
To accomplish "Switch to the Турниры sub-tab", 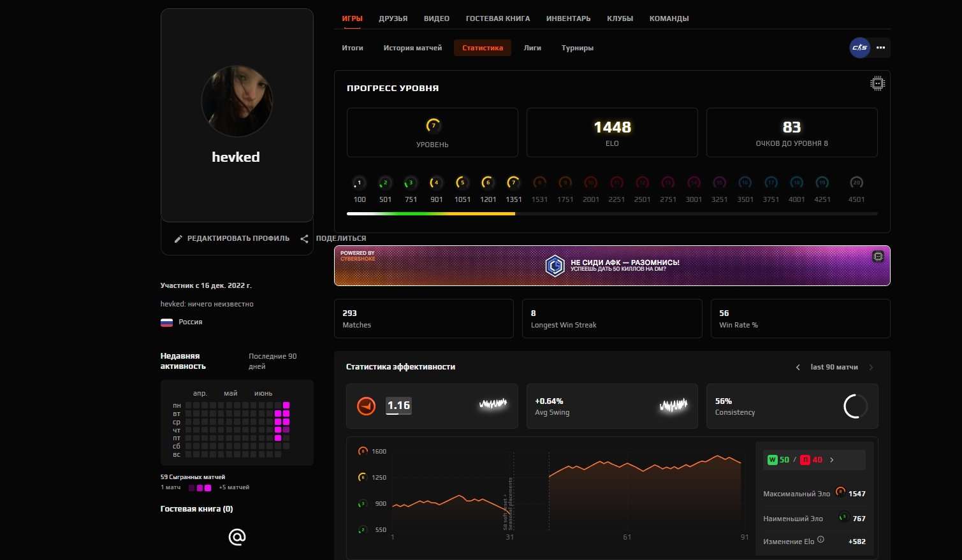I will (578, 48).
